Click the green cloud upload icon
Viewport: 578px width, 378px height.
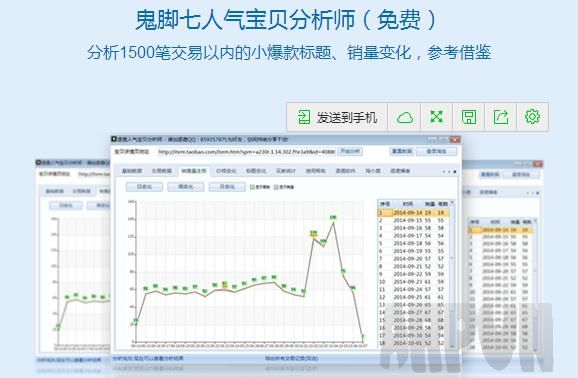[x=404, y=117]
